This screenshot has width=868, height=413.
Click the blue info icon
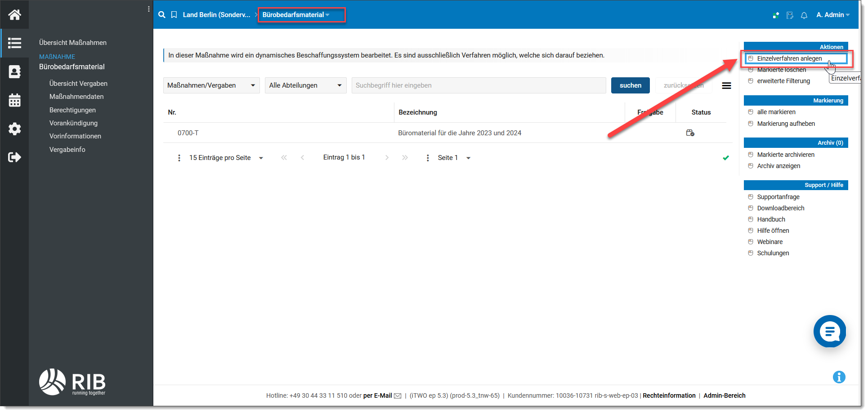pyautogui.click(x=839, y=377)
